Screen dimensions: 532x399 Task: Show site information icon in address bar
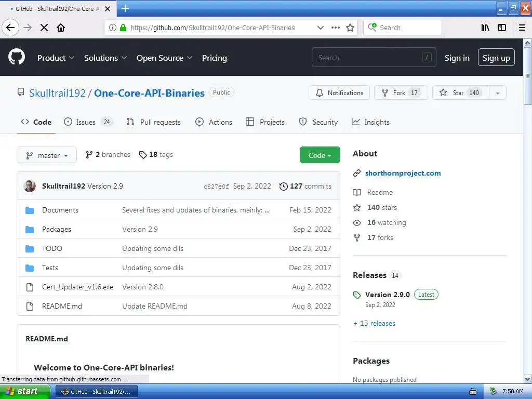tap(113, 28)
